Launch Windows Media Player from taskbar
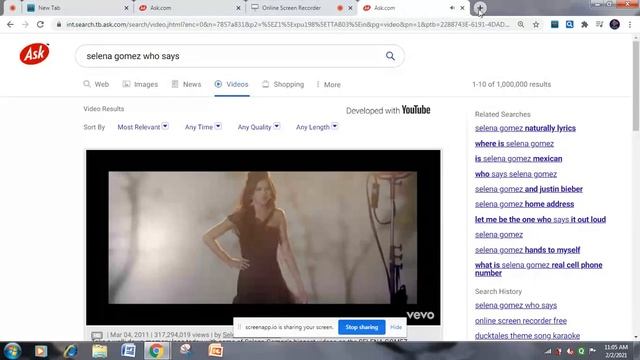640x360 pixels. 41,351
